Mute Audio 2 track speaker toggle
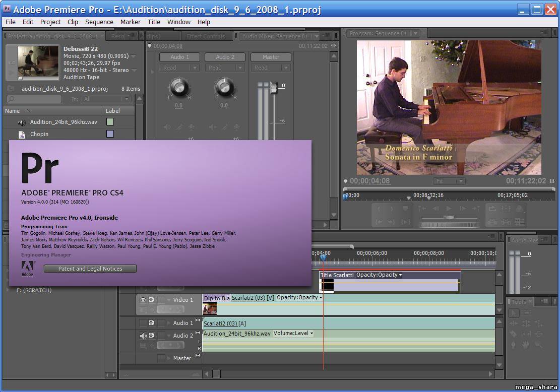 pyautogui.click(x=143, y=336)
